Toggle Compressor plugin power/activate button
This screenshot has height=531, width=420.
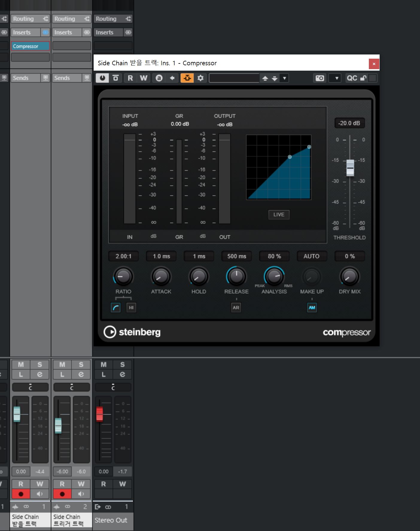tap(102, 78)
